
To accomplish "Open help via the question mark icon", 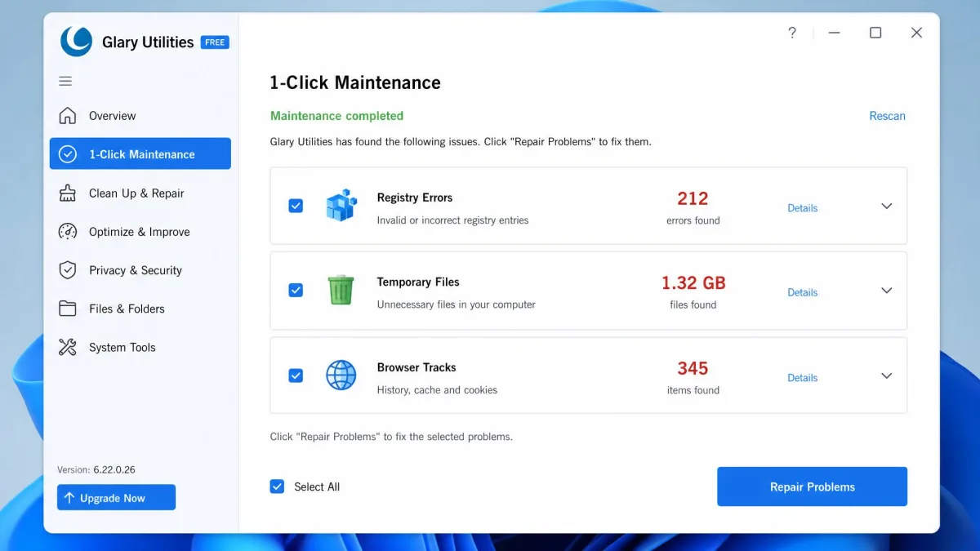I will tap(792, 33).
